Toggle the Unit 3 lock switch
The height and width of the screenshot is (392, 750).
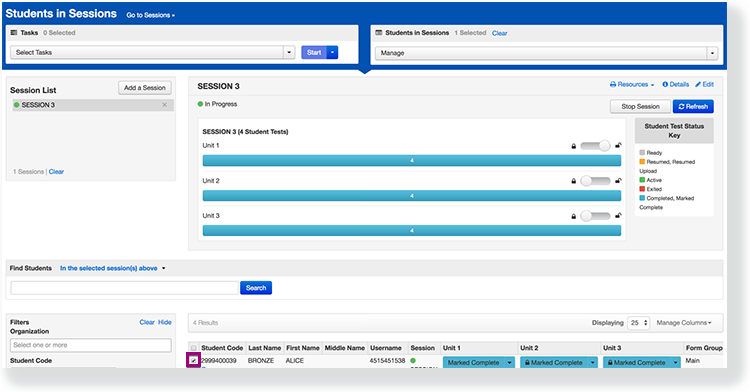[596, 216]
